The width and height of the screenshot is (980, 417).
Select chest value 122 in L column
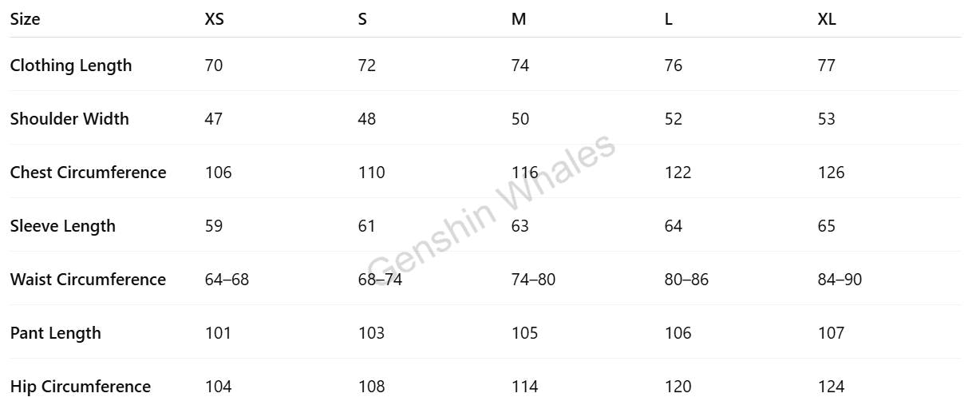point(678,173)
